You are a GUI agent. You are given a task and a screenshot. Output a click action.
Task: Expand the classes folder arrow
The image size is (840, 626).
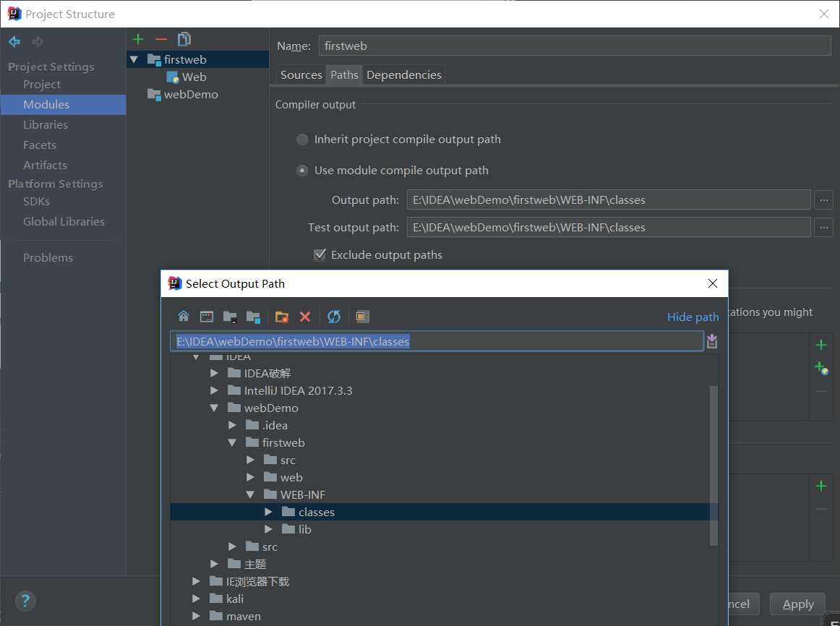(268, 512)
